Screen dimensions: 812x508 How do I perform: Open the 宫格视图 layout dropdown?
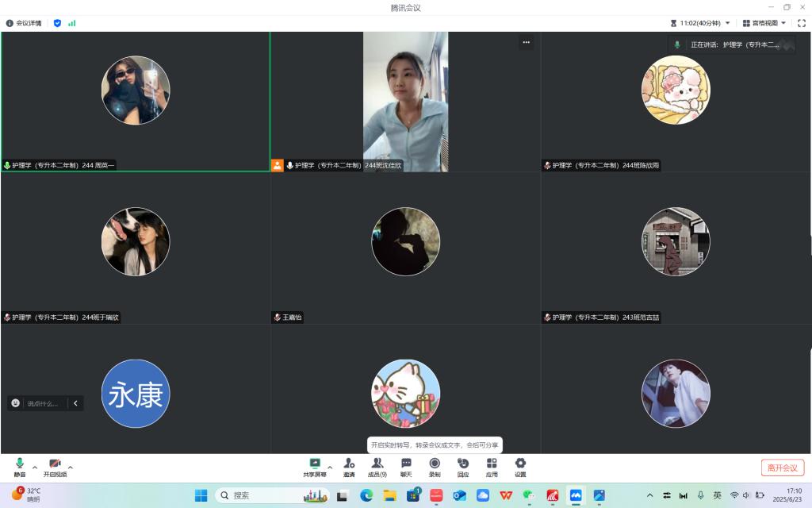764,23
